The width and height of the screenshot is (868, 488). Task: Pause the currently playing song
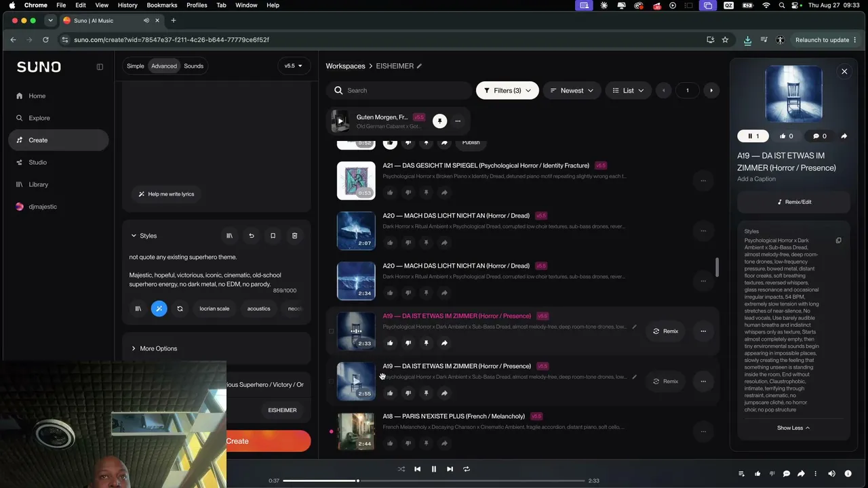(434, 469)
